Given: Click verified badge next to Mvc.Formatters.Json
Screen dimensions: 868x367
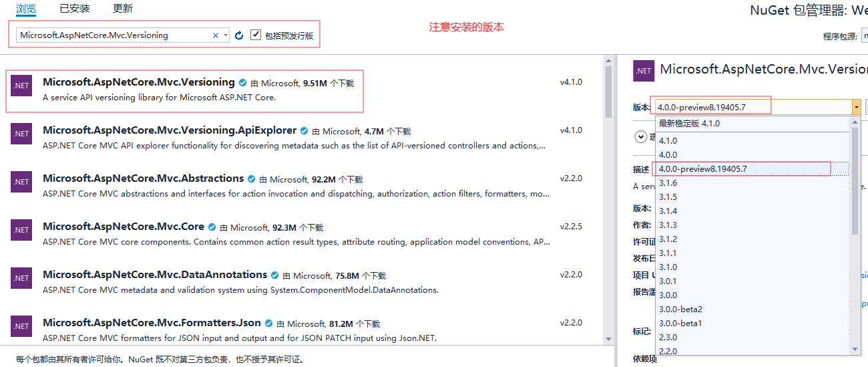Looking at the screenshot, I should pos(269,324).
